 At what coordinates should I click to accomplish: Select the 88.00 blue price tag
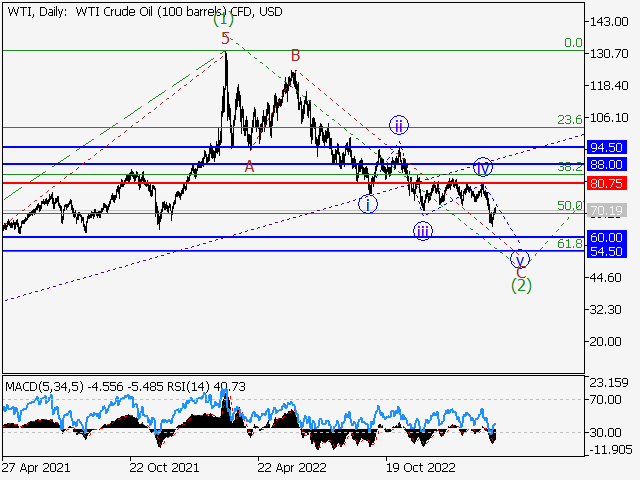coord(607,164)
